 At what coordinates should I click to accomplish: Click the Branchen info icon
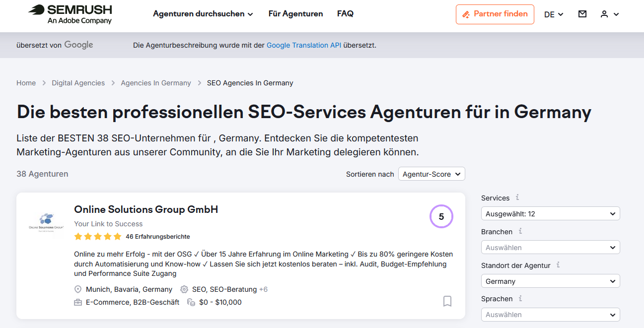[520, 231]
